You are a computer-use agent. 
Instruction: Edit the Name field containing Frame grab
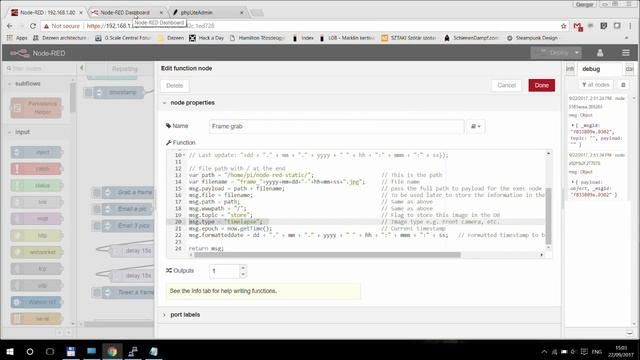pyautogui.click(x=336, y=126)
